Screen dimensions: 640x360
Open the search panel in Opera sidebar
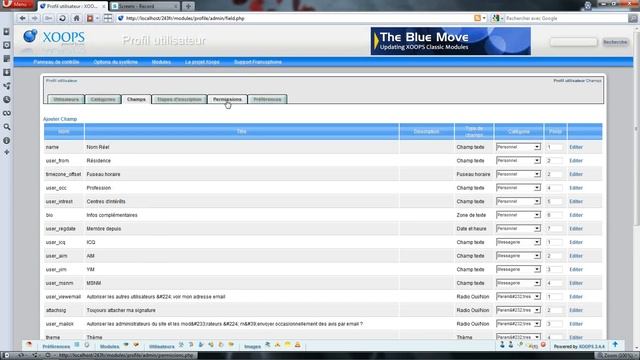tap(7, 127)
